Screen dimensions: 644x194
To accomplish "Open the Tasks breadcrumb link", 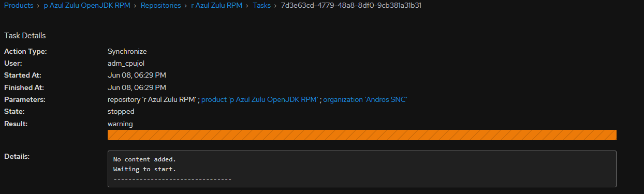I will point(262,6).
